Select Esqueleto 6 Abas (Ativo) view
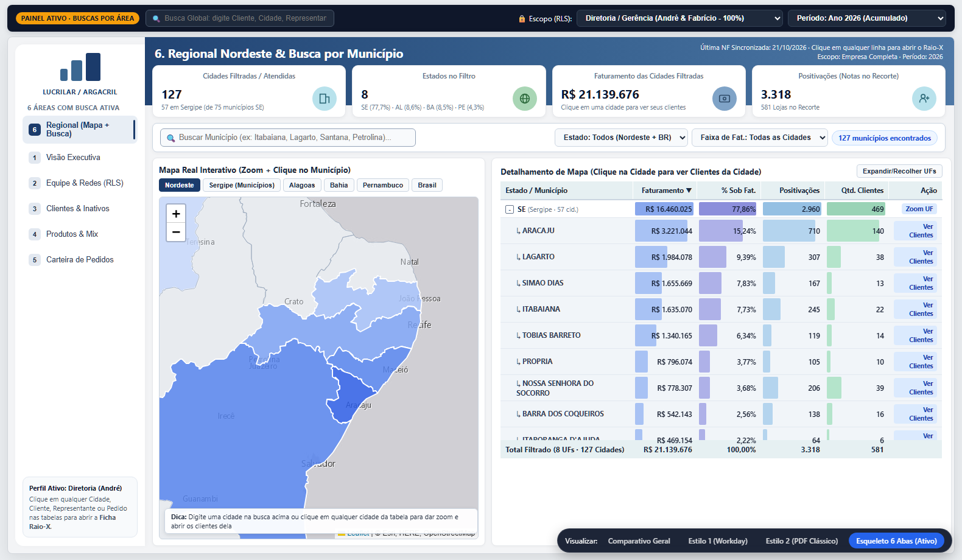 click(896, 541)
